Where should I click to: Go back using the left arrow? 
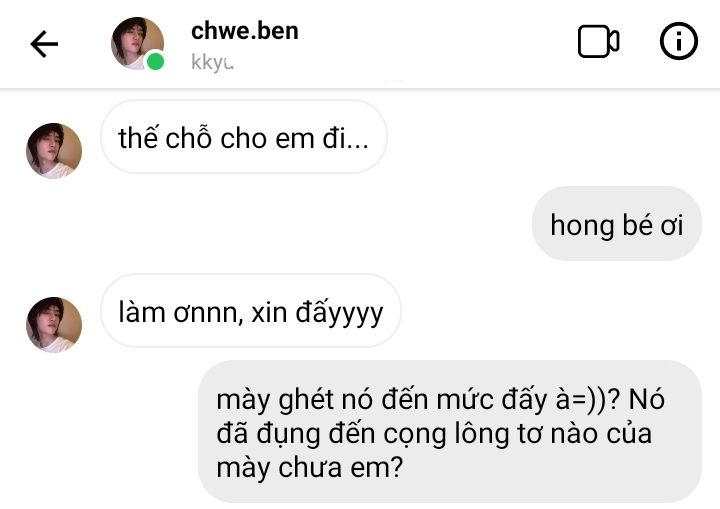click(x=44, y=44)
